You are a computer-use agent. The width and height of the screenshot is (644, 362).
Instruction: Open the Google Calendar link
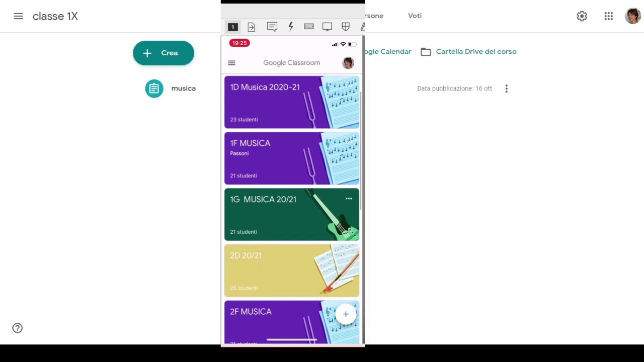point(388,52)
